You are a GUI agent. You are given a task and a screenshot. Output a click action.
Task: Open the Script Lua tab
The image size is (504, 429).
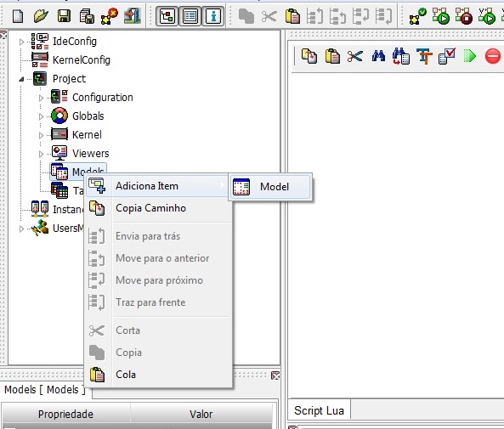pyautogui.click(x=319, y=410)
